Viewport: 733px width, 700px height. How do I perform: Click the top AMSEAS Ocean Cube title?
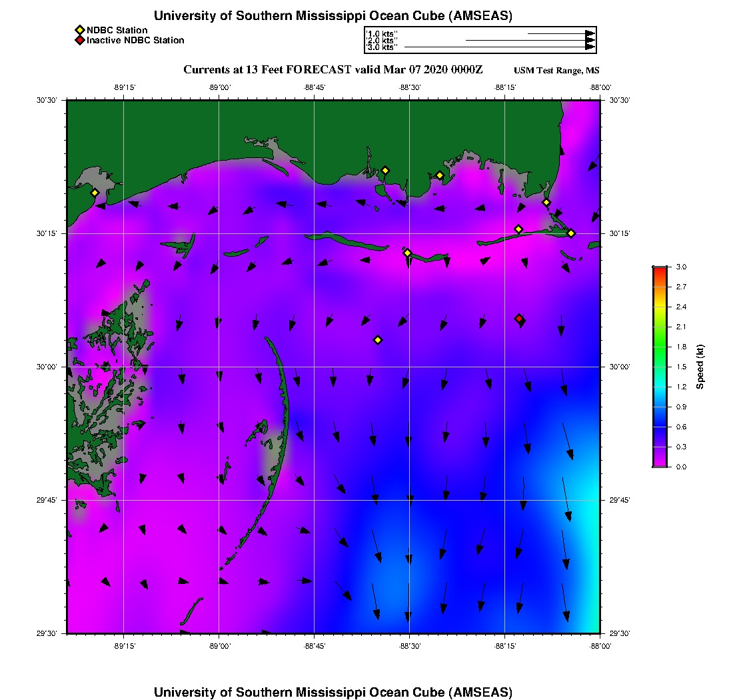[333, 16]
